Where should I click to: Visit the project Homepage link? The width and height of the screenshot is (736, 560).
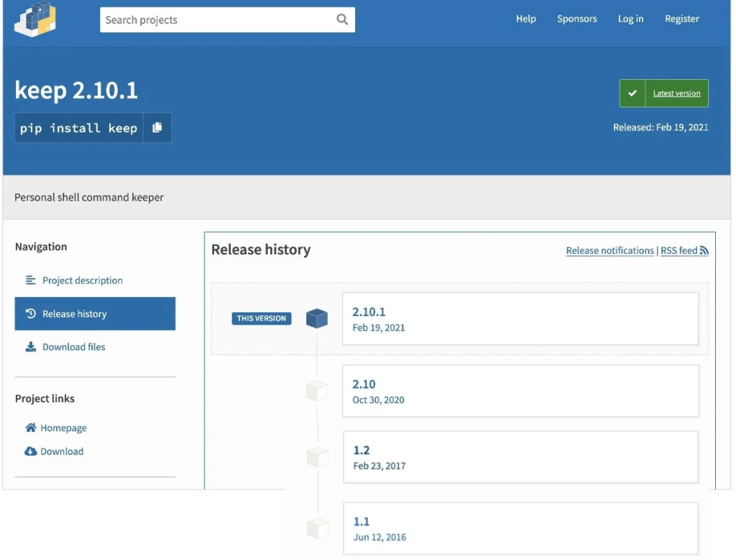(63, 428)
